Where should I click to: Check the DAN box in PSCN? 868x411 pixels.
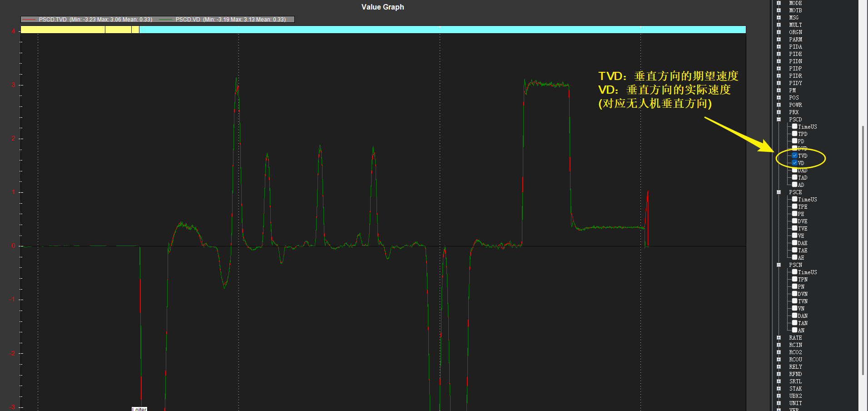coord(794,316)
